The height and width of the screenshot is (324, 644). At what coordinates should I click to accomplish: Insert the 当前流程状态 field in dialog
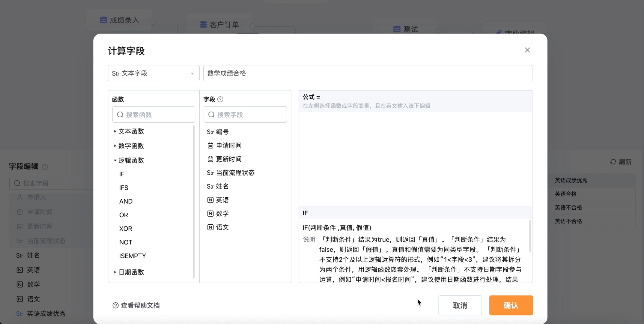pyautogui.click(x=231, y=173)
